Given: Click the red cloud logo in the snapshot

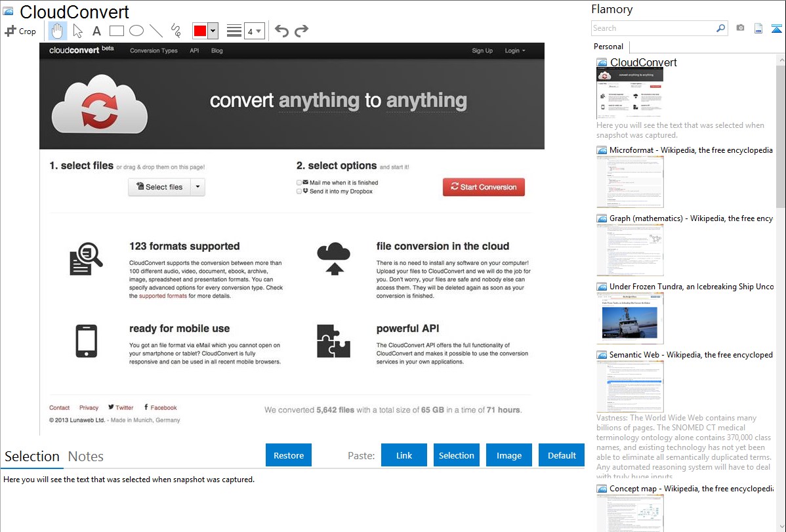Looking at the screenshot, I should click(x=100, y=104).
